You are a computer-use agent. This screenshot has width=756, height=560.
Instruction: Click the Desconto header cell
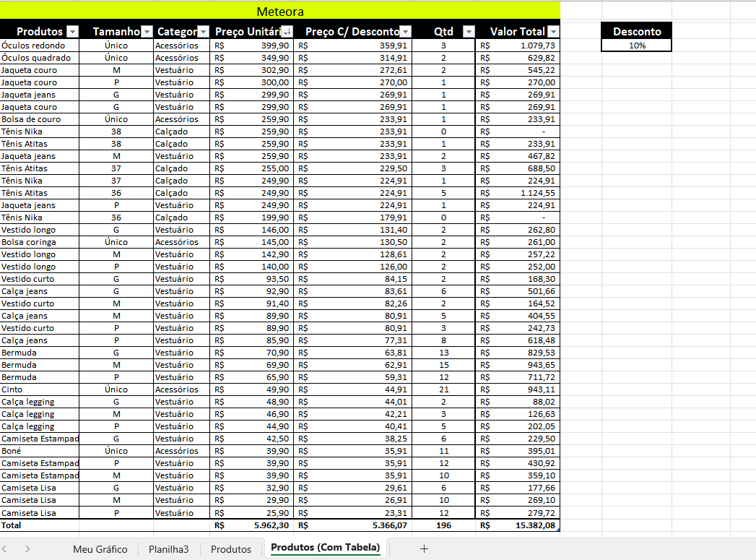(636, 31)
